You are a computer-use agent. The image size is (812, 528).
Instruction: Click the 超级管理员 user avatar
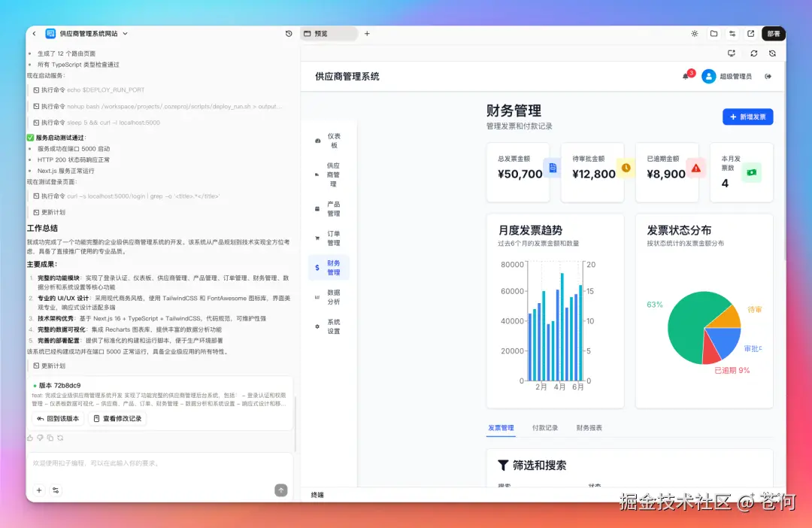click(708, 76)
